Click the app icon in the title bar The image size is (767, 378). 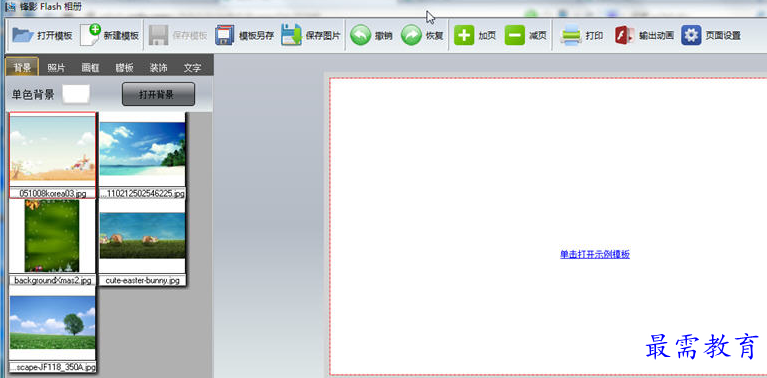10,7
